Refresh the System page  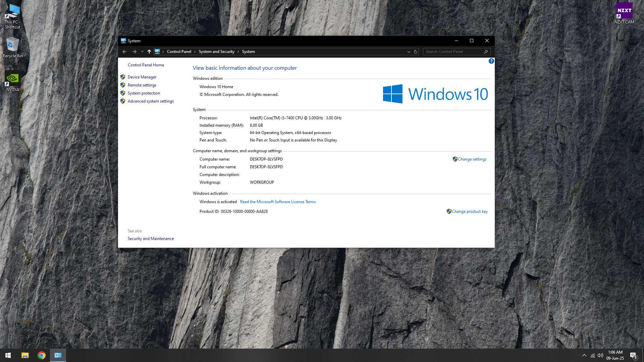(x=416, y=52)
